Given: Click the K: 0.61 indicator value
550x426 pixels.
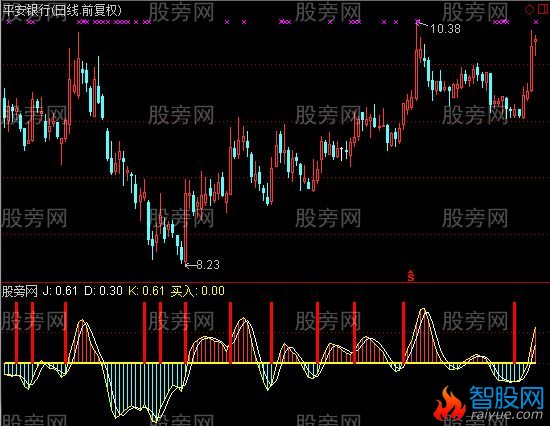Looking at the screenshot, I should click(x=146, y=291).
